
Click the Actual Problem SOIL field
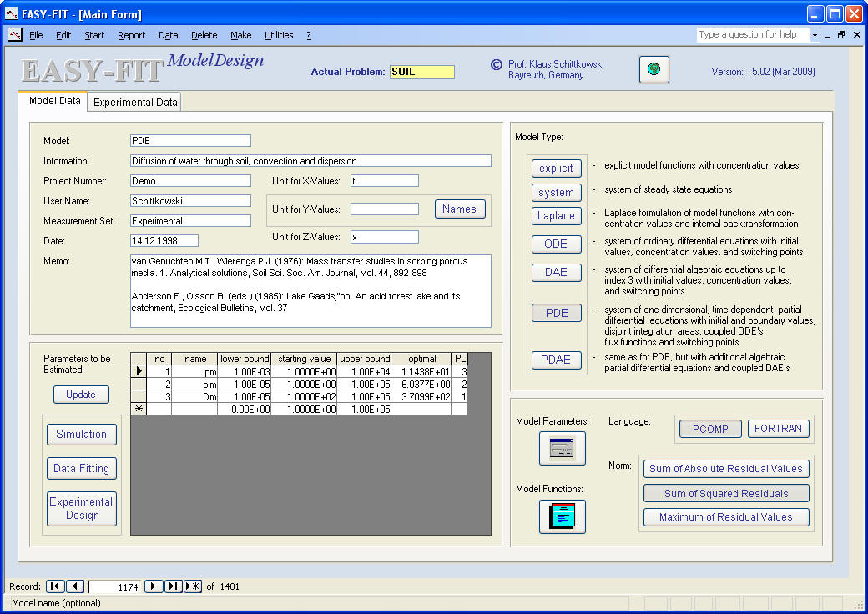coord(421,72)
